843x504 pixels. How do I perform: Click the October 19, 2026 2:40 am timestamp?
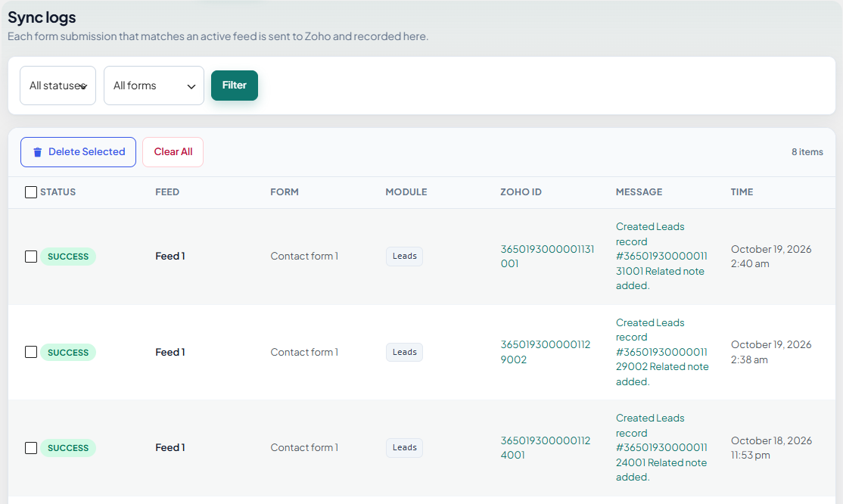(771, 257)
